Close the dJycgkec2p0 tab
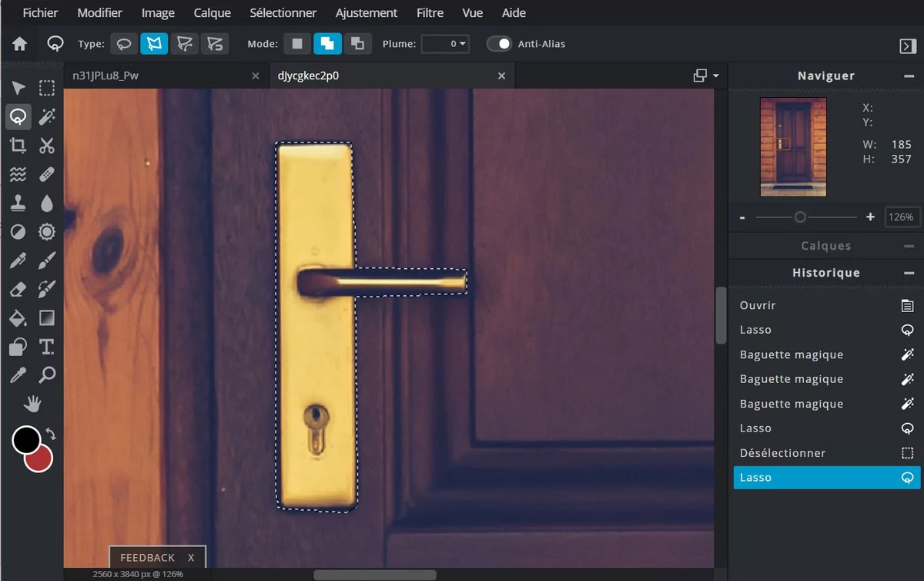Image resolution: width=924 pixels, height=581 pixels. point(502,76)
